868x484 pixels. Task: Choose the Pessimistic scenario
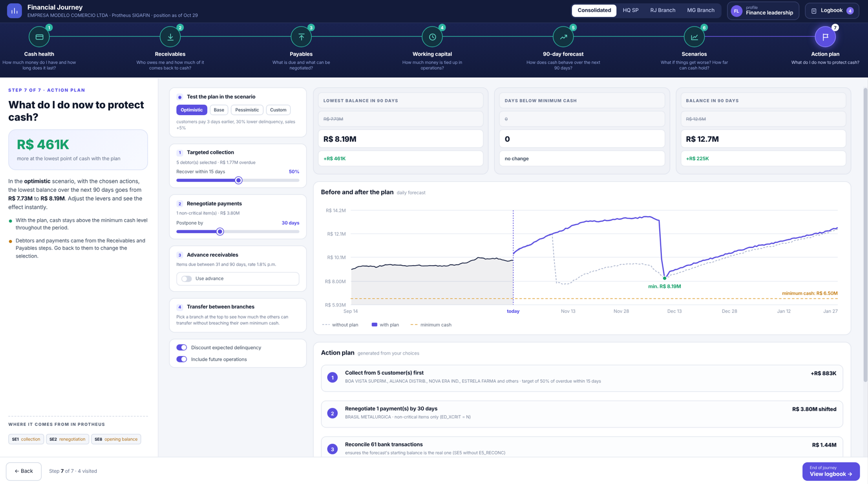(247, 110)
